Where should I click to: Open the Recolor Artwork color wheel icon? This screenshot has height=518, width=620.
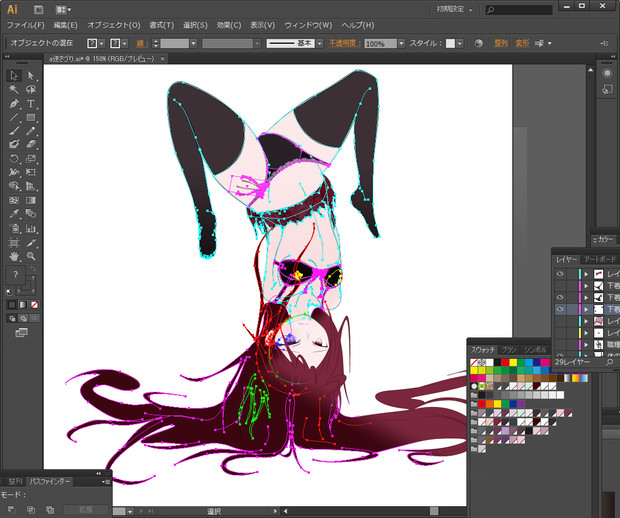coord(478,43)
